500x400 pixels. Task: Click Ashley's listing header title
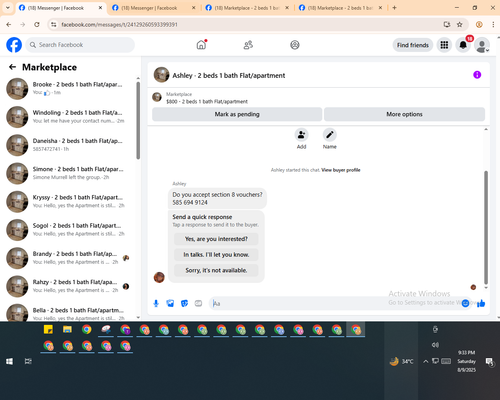(229, 75)
